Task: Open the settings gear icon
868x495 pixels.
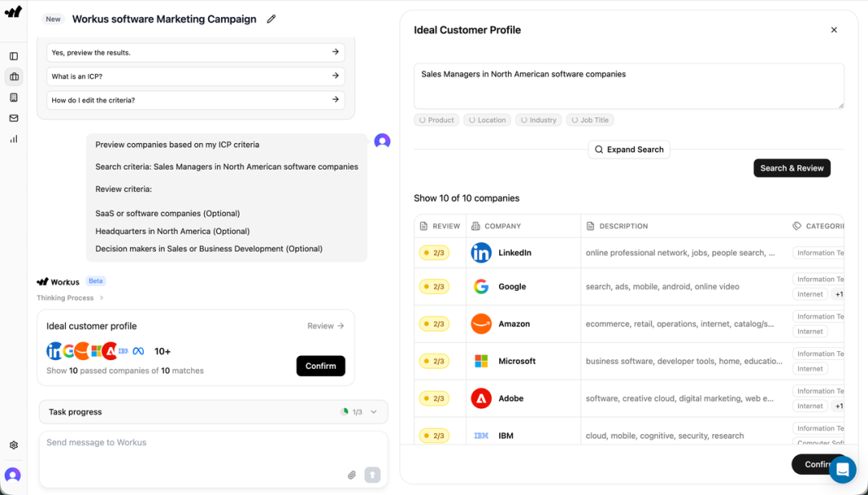Action: point(14,445)
